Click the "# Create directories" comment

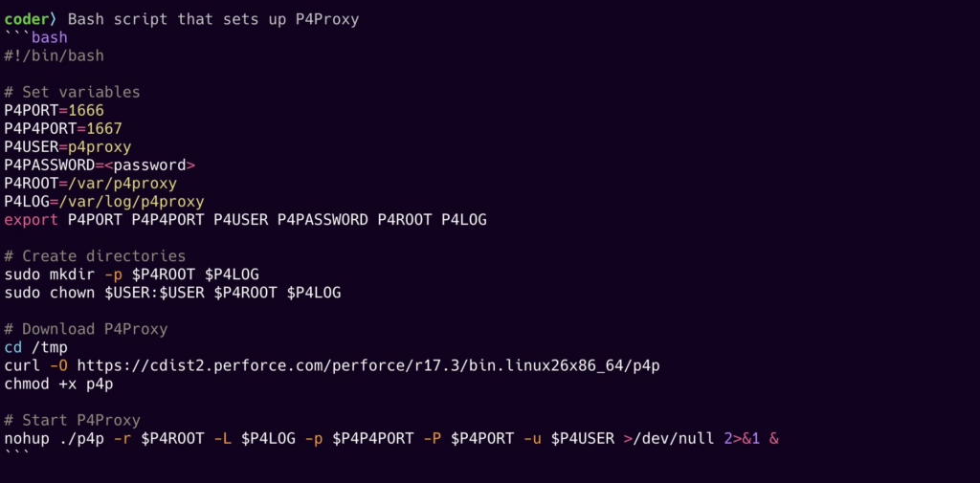(95, 257)
